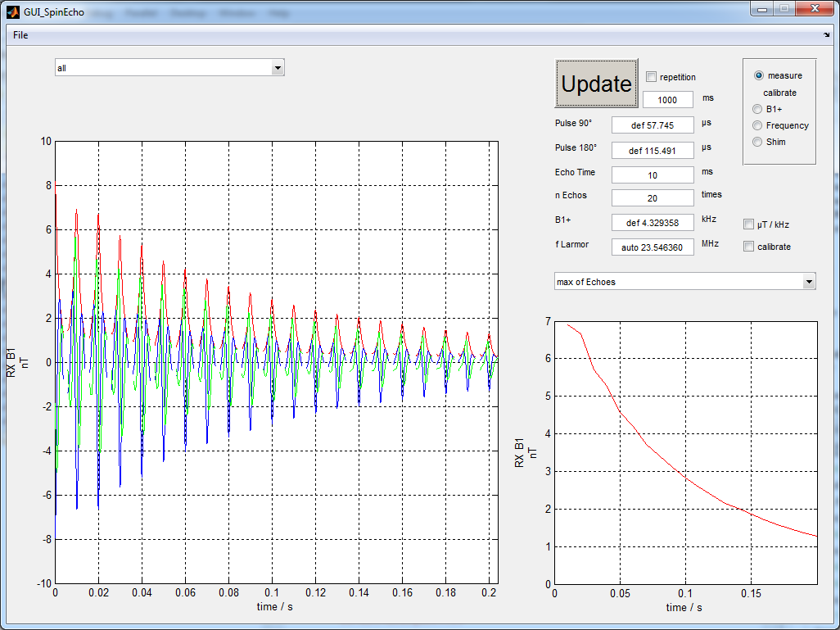The height and width of the screenshot is (630, 840).
Task: Maximize the GUI_SpinEcho window
Action: click(x=784, y=9)
